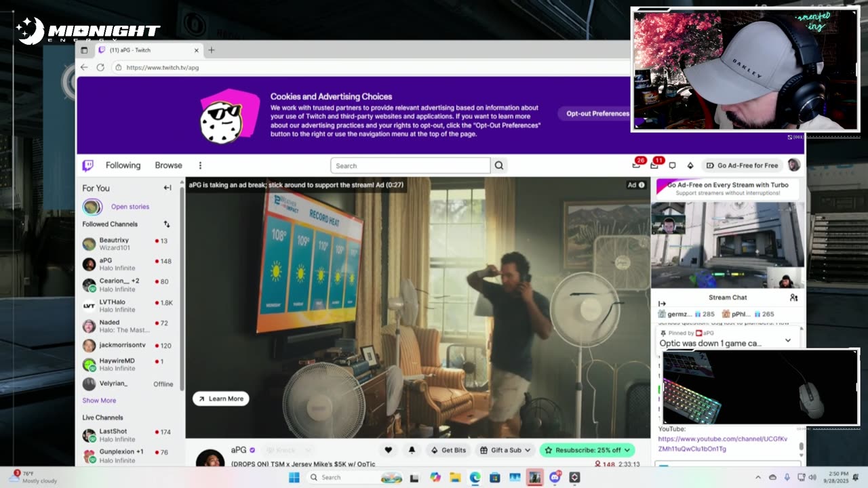Click the Get Bits diamond icon in header

(x=690, y=165)
